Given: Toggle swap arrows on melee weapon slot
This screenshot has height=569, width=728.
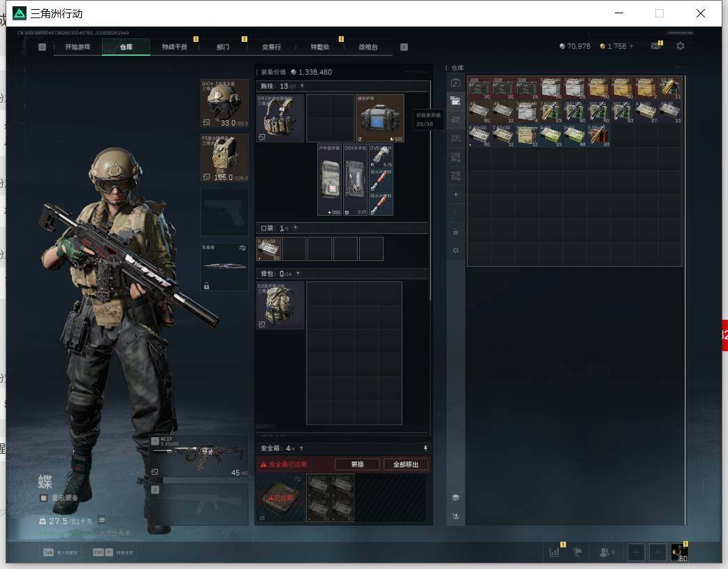Looking at the screenshot, I should pos(242,248).
